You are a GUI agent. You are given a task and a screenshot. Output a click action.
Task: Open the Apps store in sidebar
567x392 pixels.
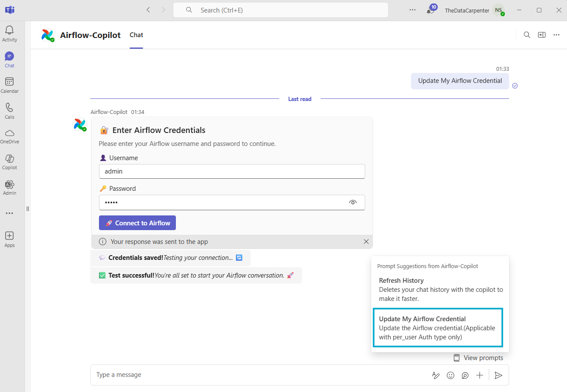(10, 240)
